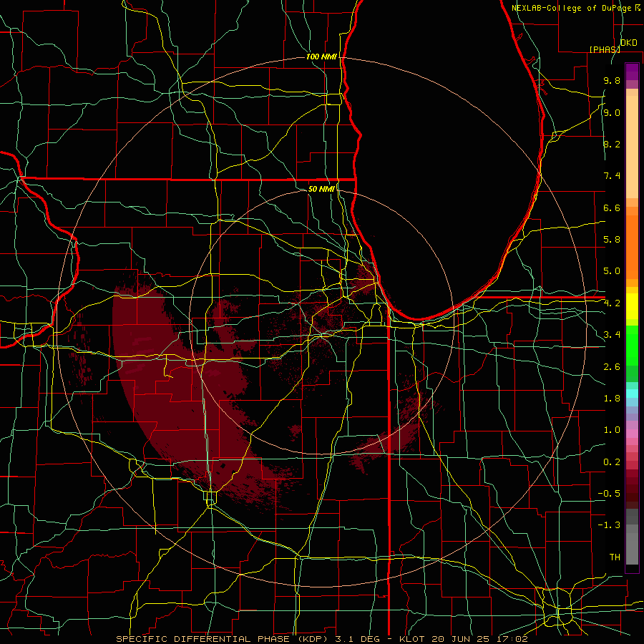Click the 50 NMI range ring label
This screenshot has width=644, height=644.
[321, 189]
